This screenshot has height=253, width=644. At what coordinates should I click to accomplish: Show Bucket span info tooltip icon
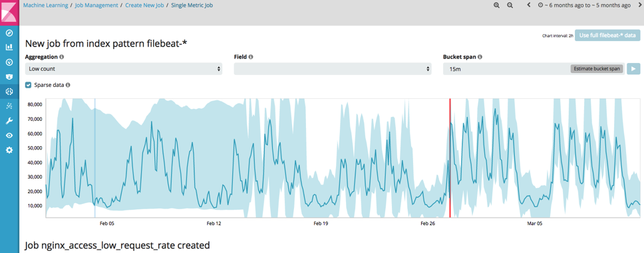(480, 57)
